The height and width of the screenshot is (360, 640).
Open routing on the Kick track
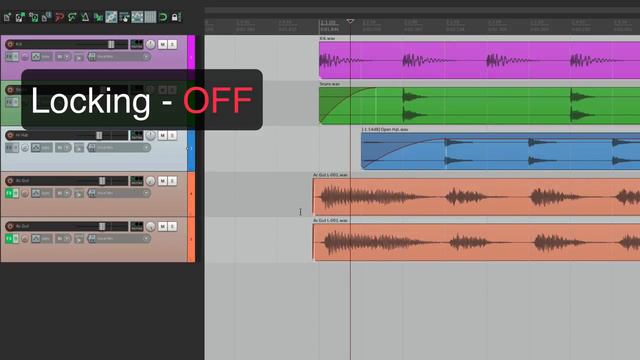tap(137, 44)
